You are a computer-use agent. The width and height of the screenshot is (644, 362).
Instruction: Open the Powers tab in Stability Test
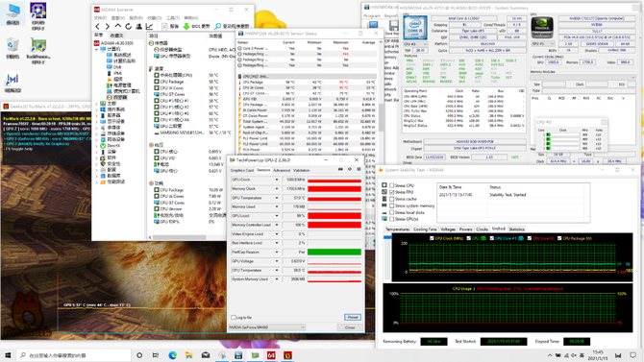click(x=466, y=229)
